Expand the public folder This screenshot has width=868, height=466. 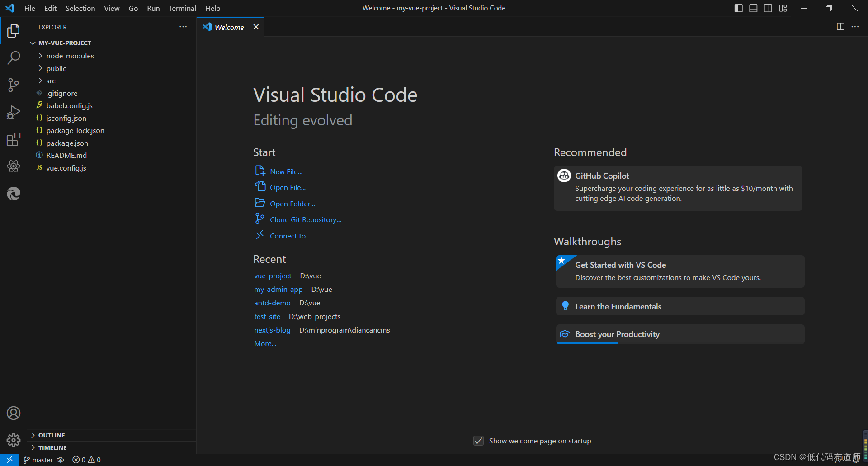coord(112,68)
